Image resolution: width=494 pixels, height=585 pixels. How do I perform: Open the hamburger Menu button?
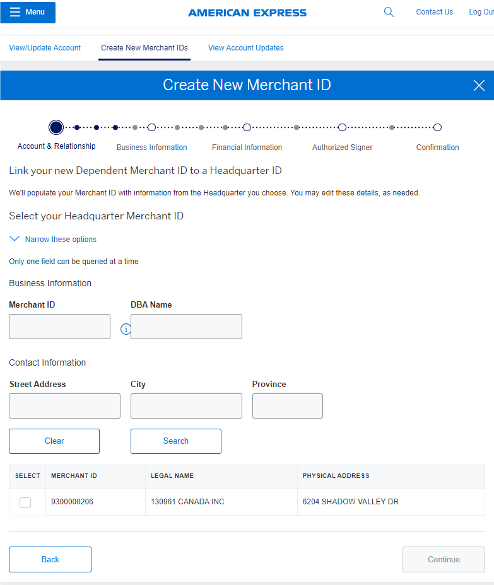coord(28,12)
